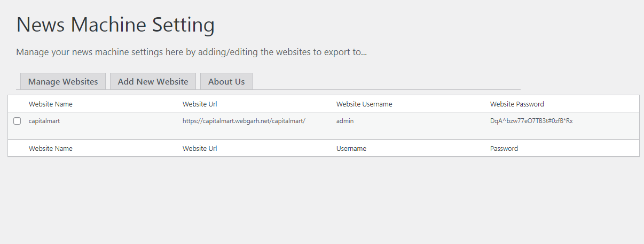The width and height of the screenshot is (644, 244).
Task: Click the top Website Name column header
Action: [51, 104]
